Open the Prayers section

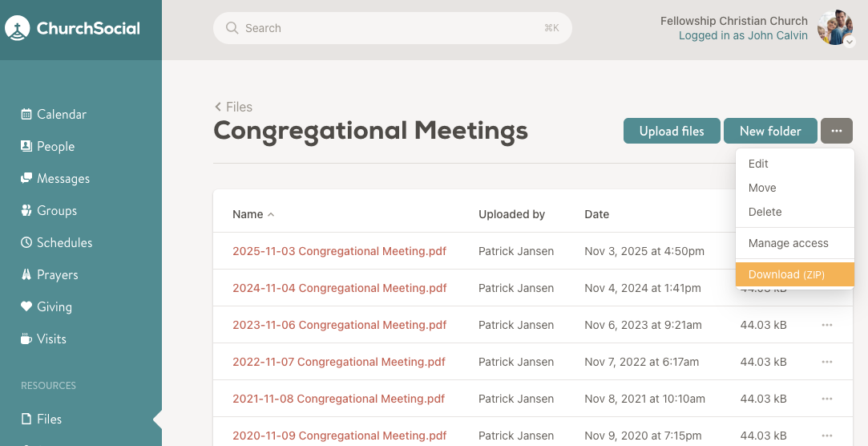(x=57, y=274)
